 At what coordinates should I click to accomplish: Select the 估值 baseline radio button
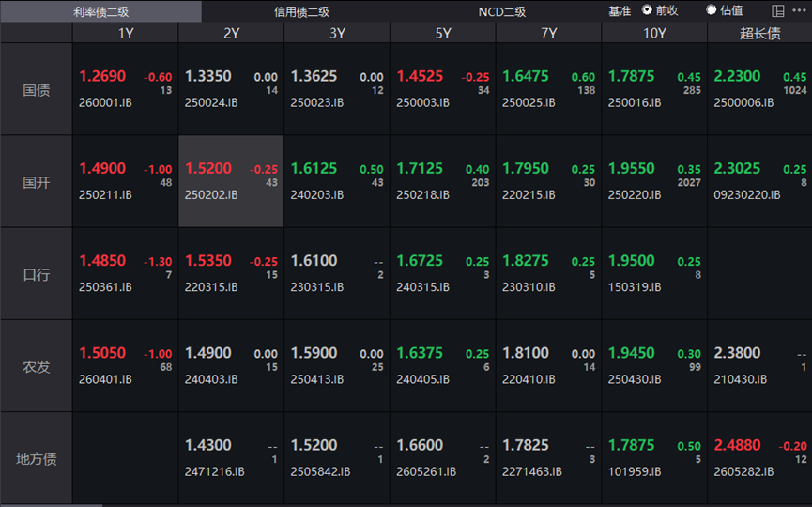712,10
